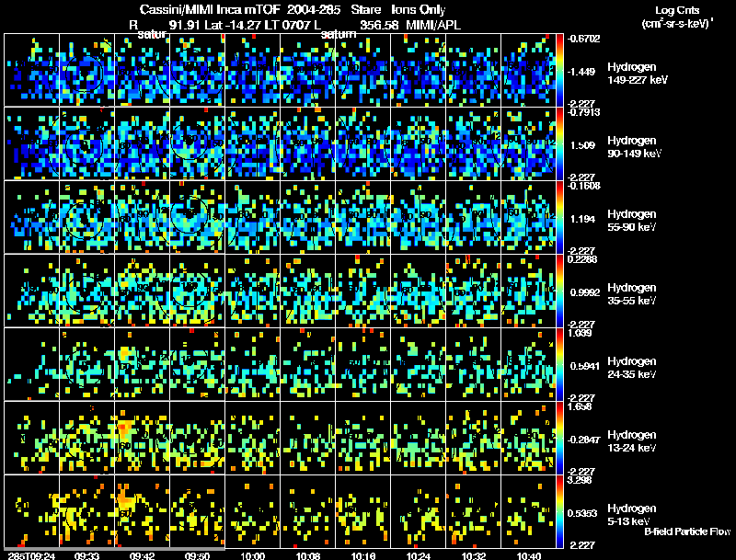This screenshot has width=736, height=560.
Task: Select the 09:33 time label
Action: pos(86,555)
